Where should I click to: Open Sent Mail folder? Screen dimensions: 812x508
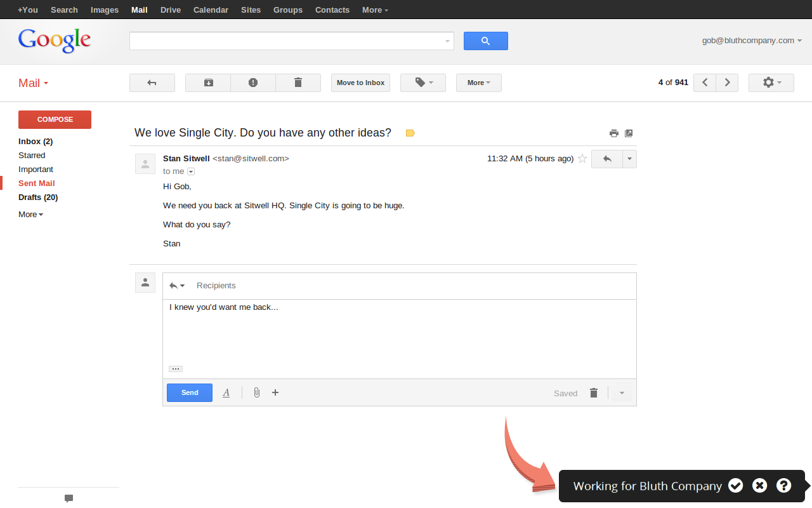pos(37,184)
